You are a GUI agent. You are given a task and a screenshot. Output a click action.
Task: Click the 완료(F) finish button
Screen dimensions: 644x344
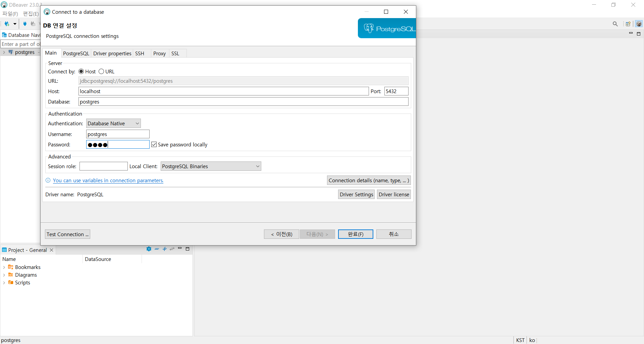(356, 234)
